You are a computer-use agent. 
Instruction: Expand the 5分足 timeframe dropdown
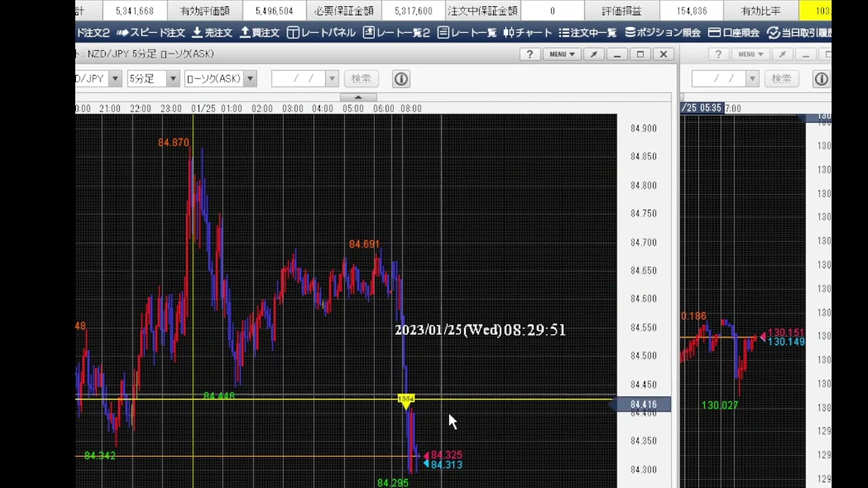click(172, 79)
